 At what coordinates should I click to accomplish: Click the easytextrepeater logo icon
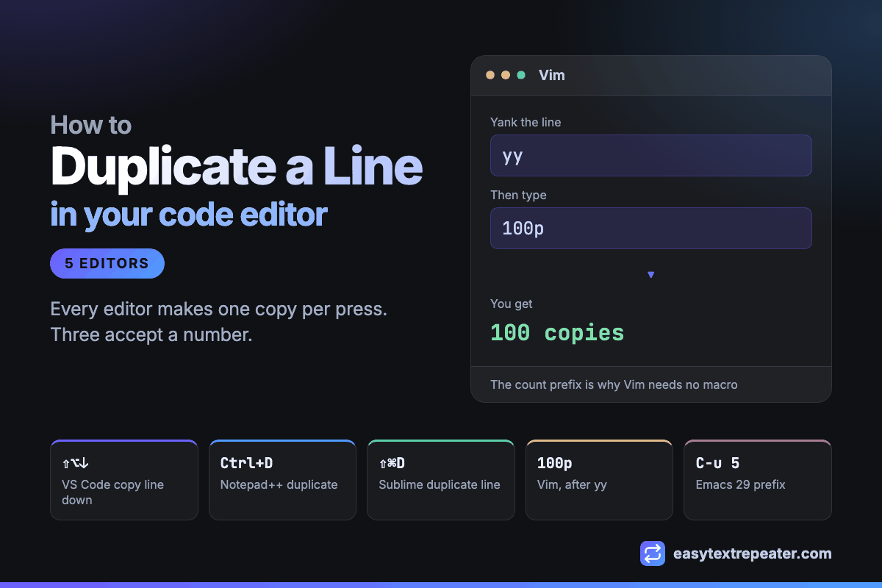(x=653, y=553)
